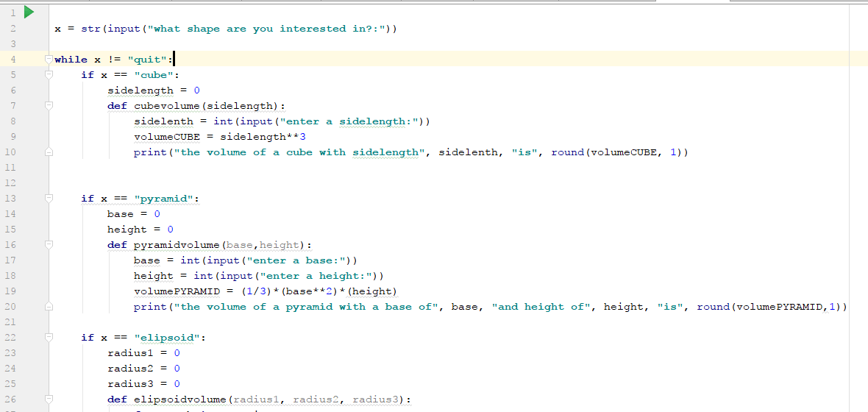
Task: Fold the 'def elipsoidvolume' function
Action: [49, 399]
